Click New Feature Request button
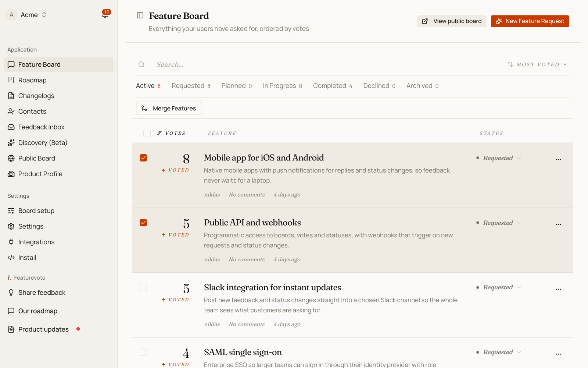 (530, 21)
